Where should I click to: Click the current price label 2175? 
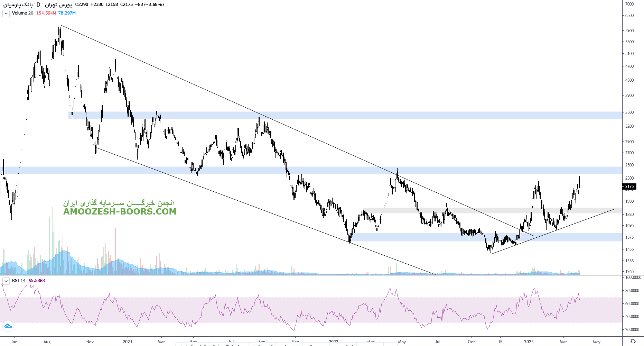[x=629, y=186]
